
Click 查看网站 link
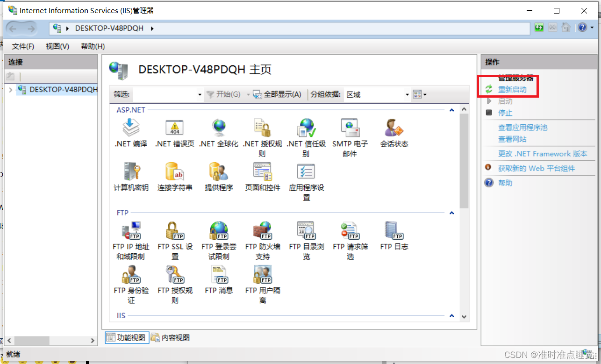(512, 139)
